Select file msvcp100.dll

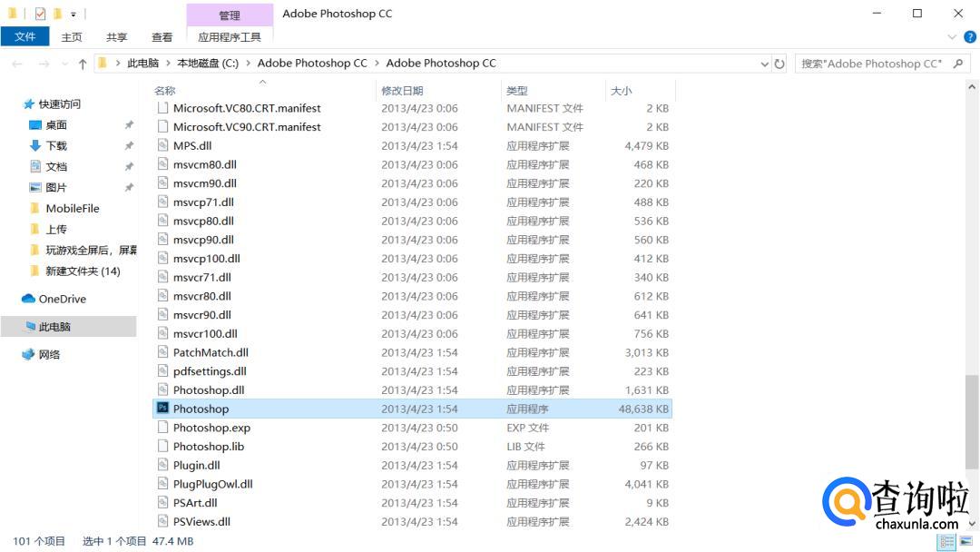[207, 258]
